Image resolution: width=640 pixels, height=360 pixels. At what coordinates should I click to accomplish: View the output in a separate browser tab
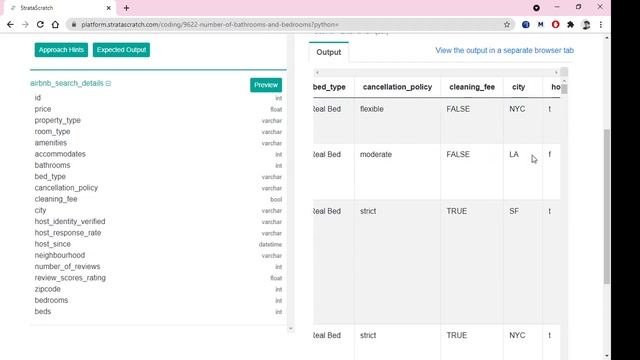(x=504, y=50)
